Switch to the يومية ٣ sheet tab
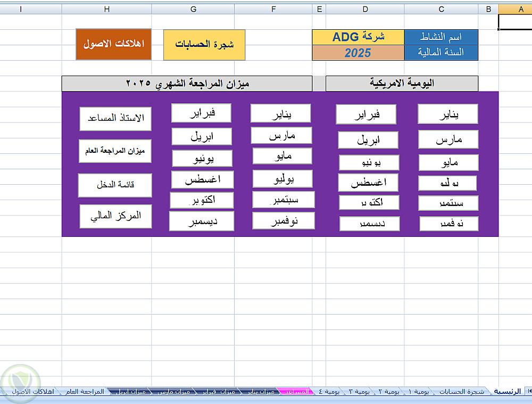This screenshot has height=404, width=532. coord(359,391)
